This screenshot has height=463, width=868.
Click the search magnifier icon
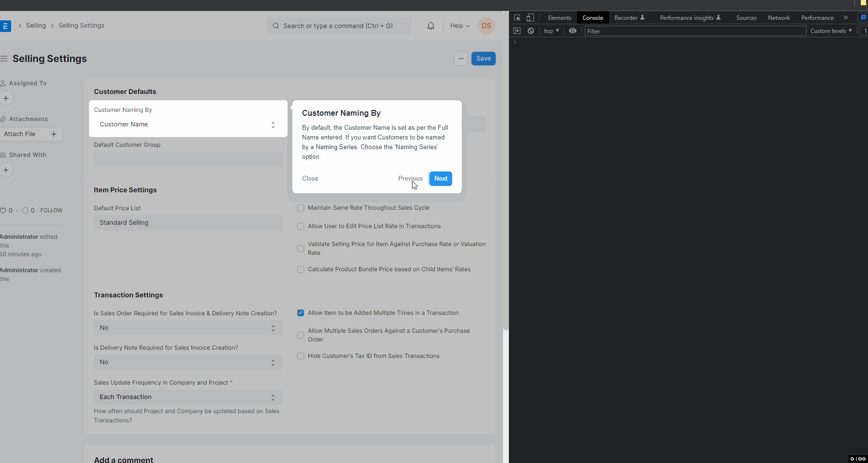click(276, 26)
